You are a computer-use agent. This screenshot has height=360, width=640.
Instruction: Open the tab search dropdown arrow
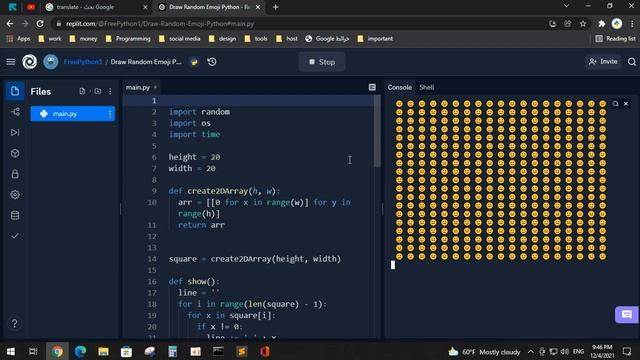click(566, 6)
